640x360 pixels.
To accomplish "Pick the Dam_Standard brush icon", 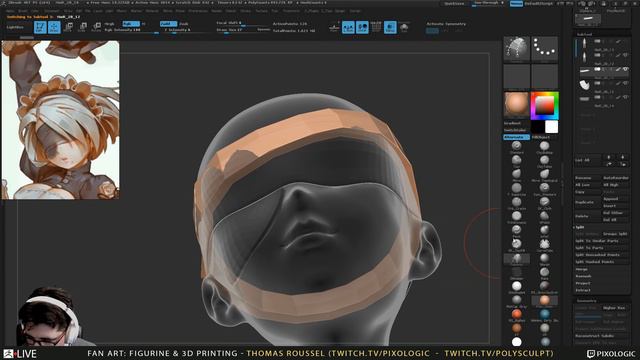I will (x=544, y=188).
